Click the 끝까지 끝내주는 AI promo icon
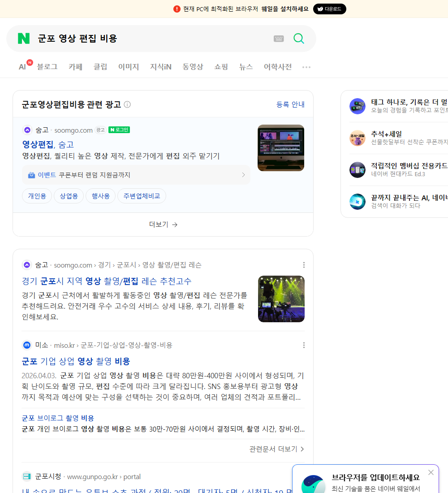 (358, 202)
